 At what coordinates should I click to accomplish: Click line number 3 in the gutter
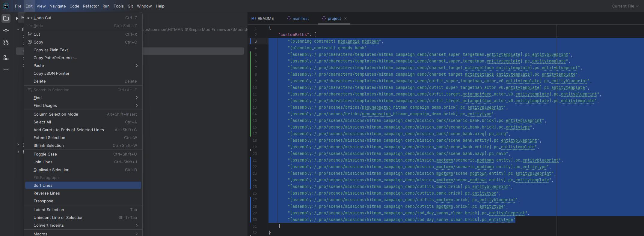tap(256, 41)
